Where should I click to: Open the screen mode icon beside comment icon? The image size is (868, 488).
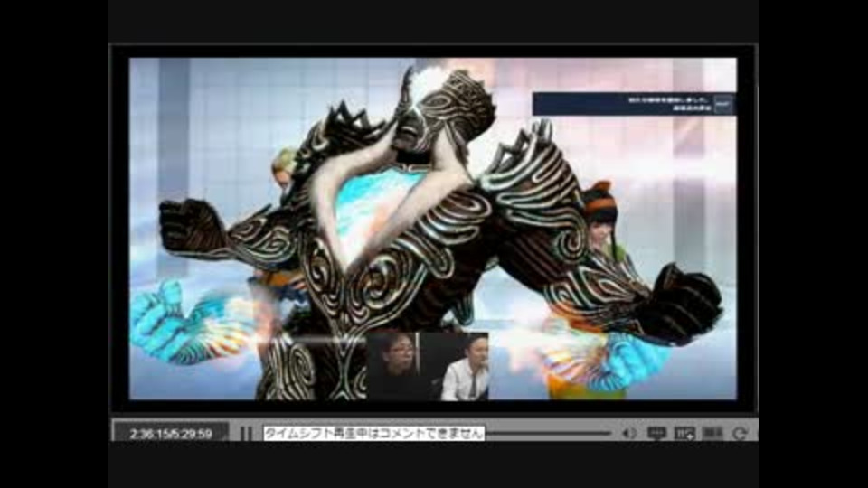pyautogui.click(x=684, y=433)
